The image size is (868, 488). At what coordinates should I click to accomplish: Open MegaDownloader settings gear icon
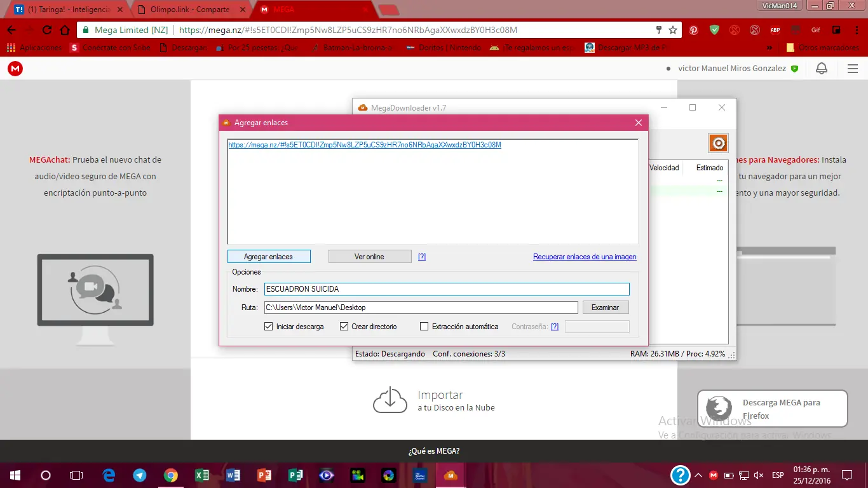coord(718,143)
